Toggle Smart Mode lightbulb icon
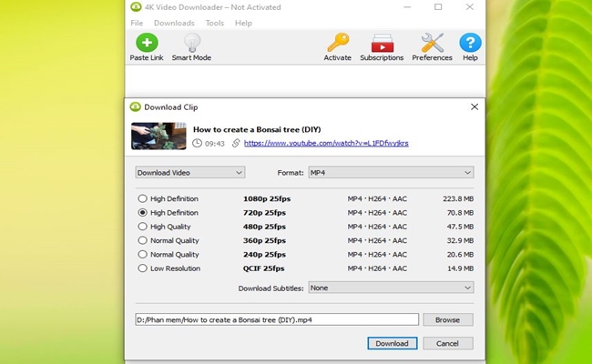 [192, 42]
